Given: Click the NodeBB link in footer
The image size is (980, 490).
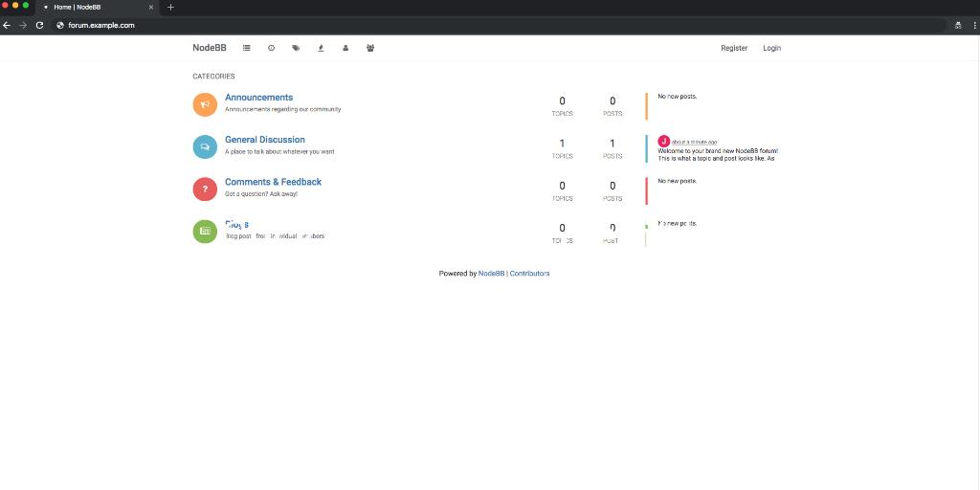Looking at the screenshot, I should coord(491,274).
